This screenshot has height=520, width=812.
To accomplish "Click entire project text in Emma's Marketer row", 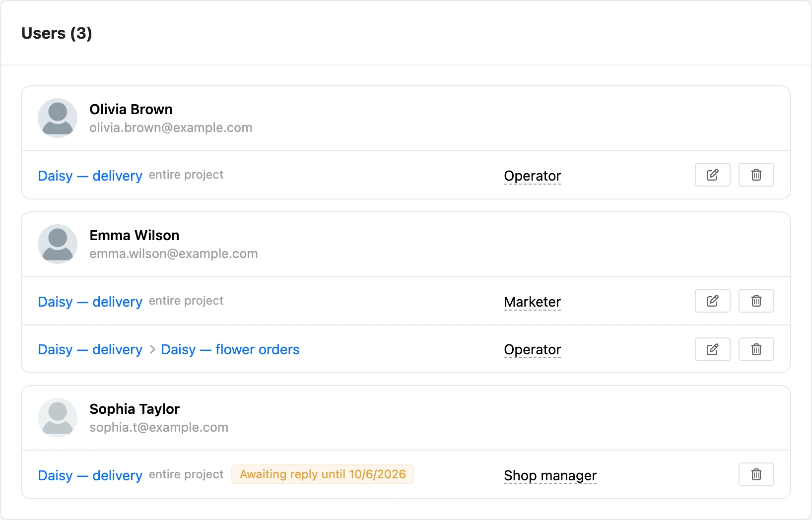I will tap(186, 301).
